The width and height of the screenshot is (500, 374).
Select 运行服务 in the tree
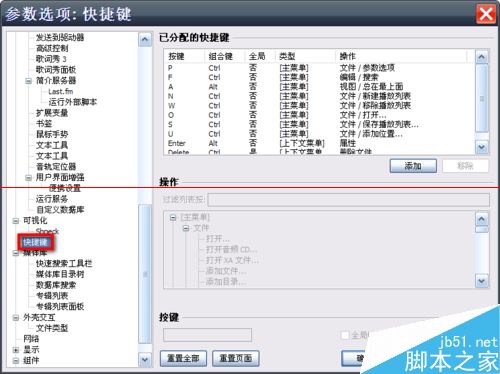[x=52, y=199]
